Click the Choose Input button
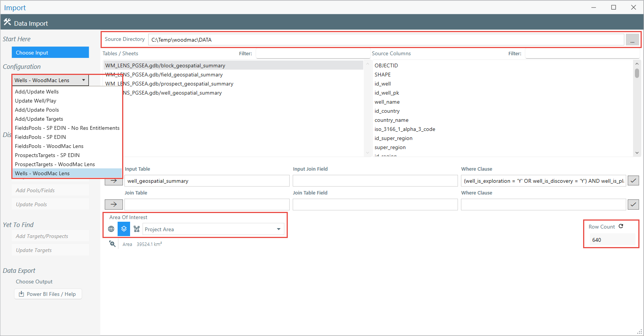The width and height of the screenshot is (644, 336). click(50, 53)
